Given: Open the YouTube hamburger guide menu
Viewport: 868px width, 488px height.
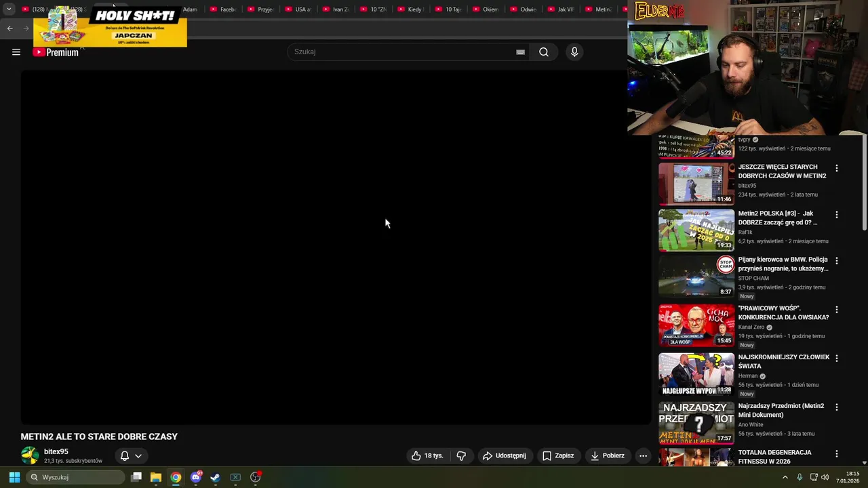Looking at the screenshot, I should coord(16,52).
